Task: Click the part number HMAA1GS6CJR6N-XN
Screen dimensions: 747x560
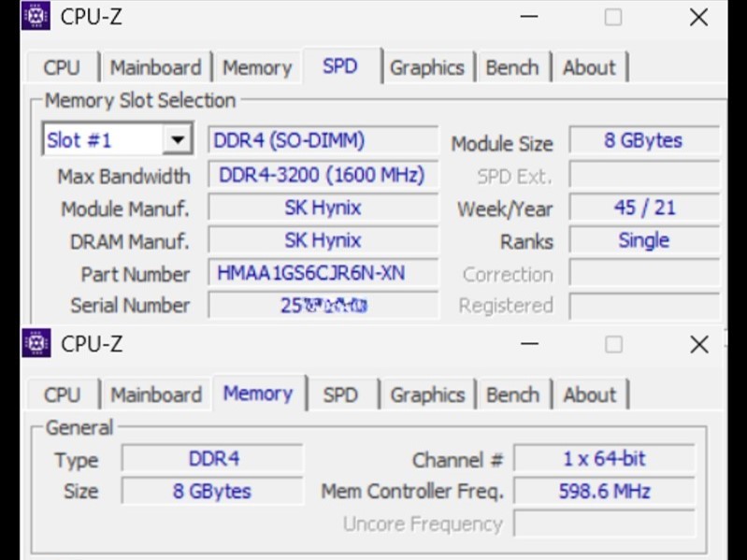Action: pyautogui.click(x=323, y=273)
